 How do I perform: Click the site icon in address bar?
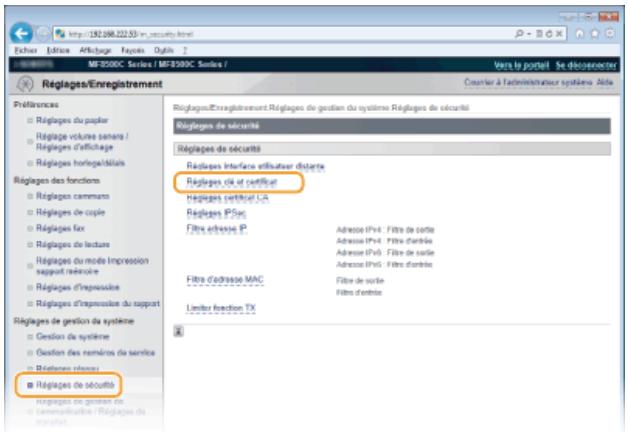[x=60, y=34]
